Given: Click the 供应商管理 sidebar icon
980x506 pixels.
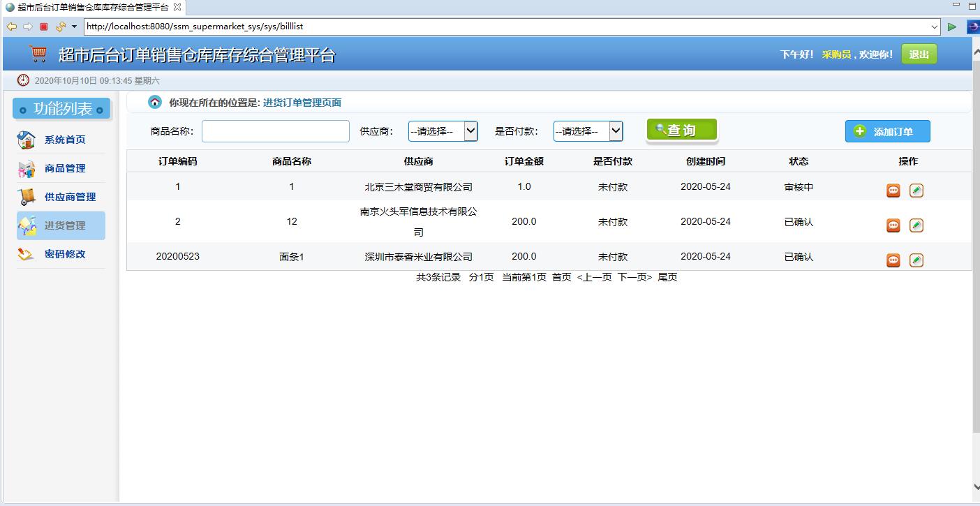Looking at the screenshot, I should (27, 196).
